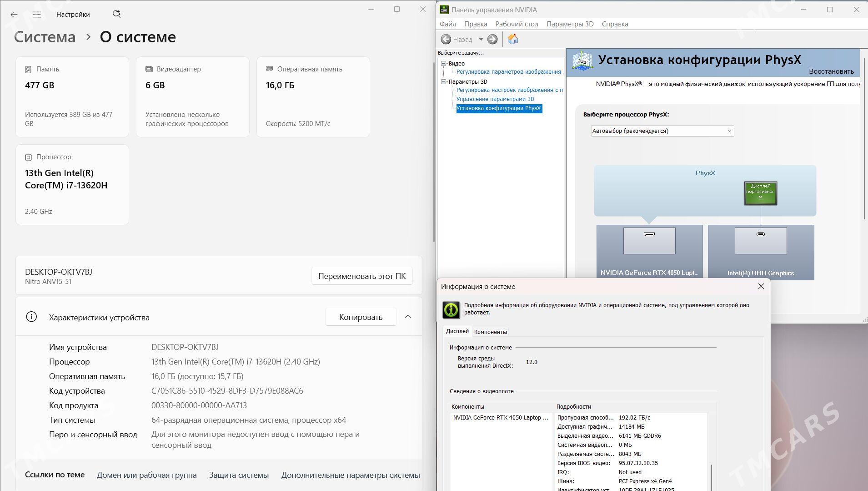This screenshot has width=868, height=491.
Task: Click the Процессор card icon
Action: click(29, 157)
